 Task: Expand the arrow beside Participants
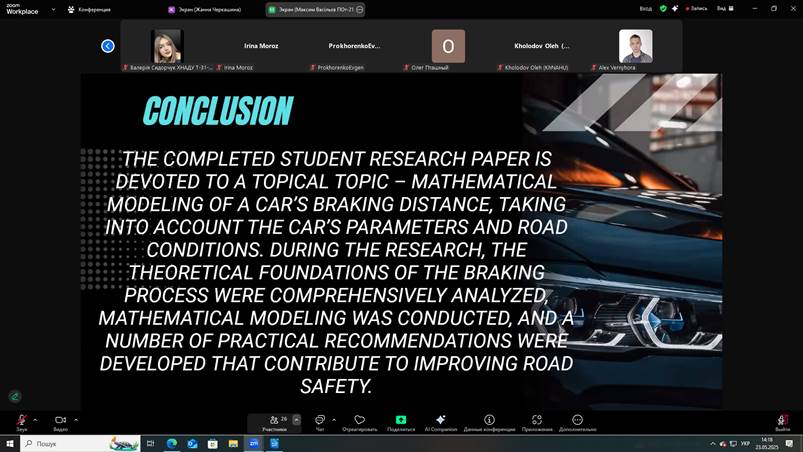tap(296, 420)
